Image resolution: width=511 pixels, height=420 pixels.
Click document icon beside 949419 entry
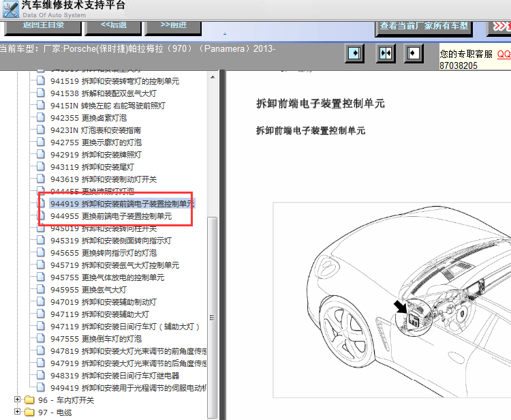[x=41, y=387]
